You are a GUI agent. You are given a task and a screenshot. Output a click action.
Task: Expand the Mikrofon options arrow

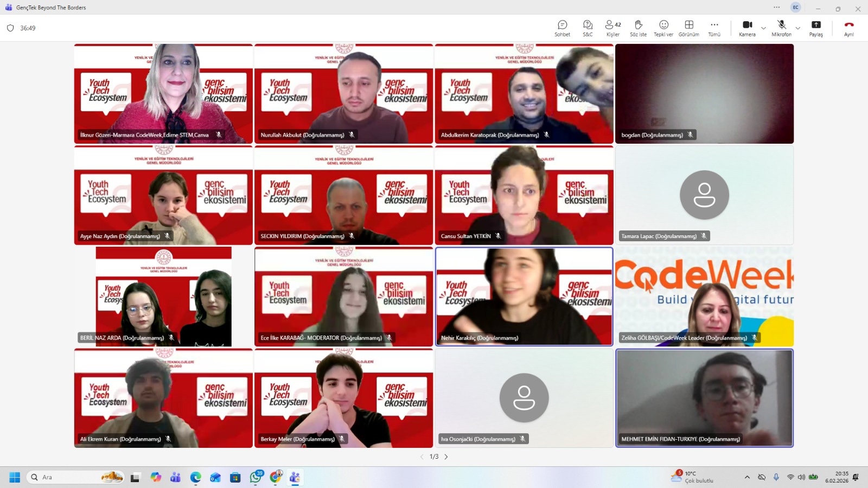pos(797,28)
